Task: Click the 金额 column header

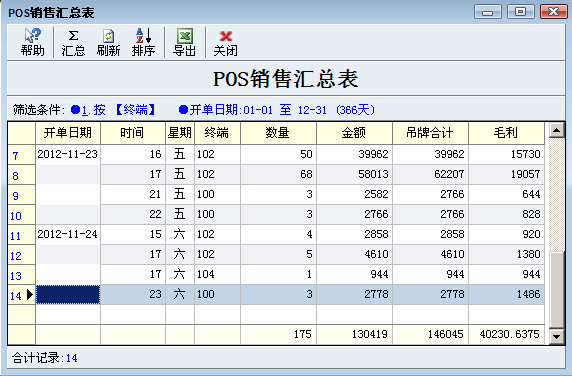Action: coord(354,133)
